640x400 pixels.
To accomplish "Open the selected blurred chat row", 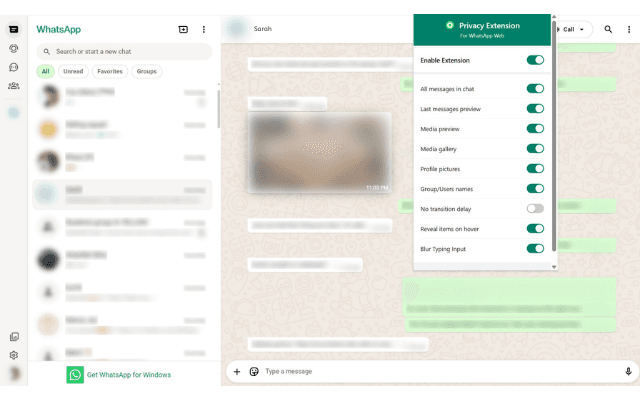I will (122, 195).
